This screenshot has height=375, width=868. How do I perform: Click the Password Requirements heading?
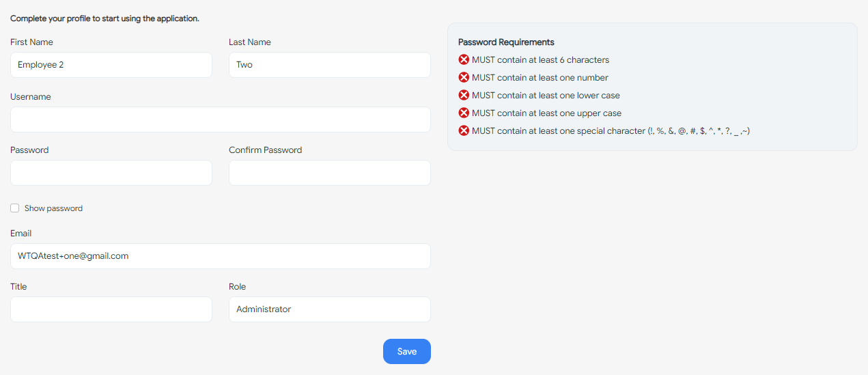pos(506,42)
